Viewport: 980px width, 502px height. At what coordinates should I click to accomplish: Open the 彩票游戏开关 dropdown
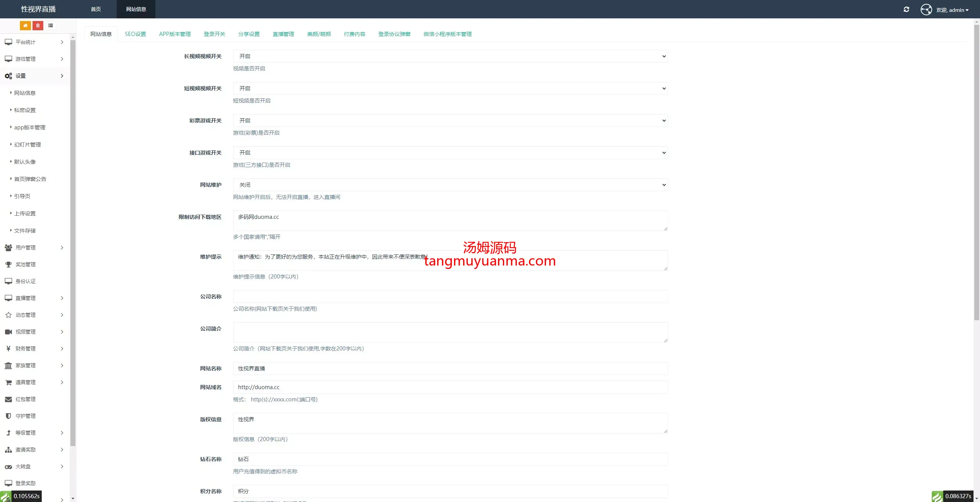coord(450,121)
